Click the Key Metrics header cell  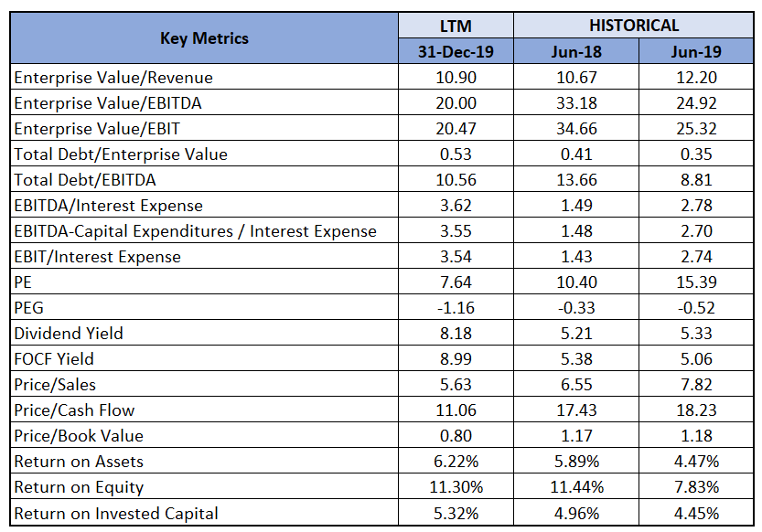tap(204, 38)
